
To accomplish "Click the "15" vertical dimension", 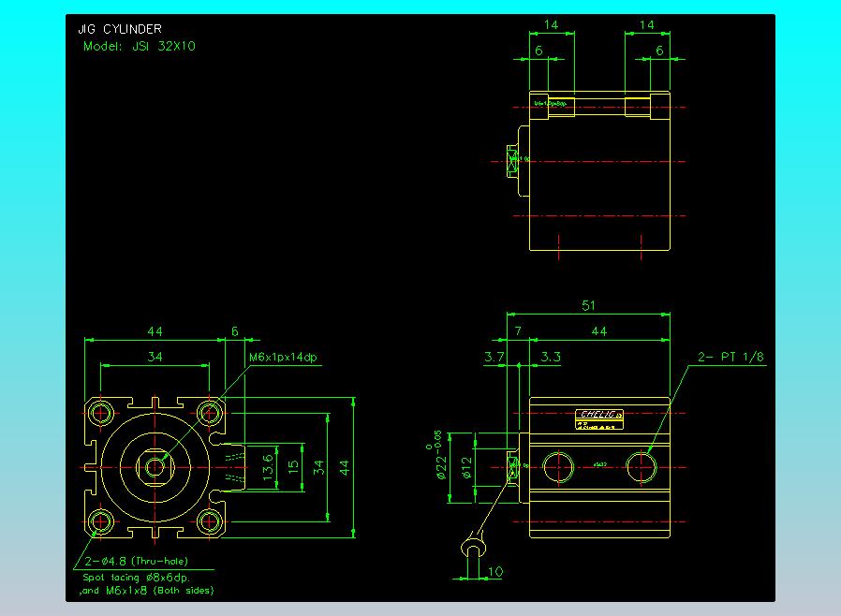I will coord(293,467).
